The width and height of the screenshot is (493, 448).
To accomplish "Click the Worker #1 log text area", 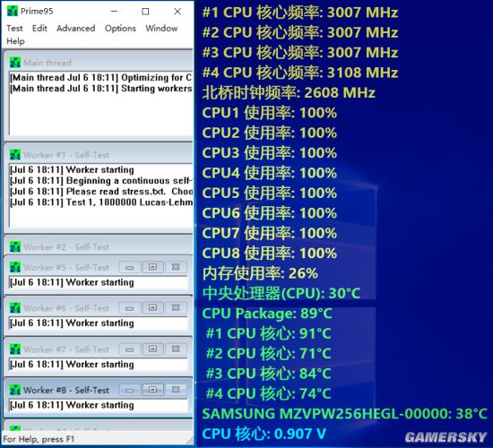I will point(100,195).
